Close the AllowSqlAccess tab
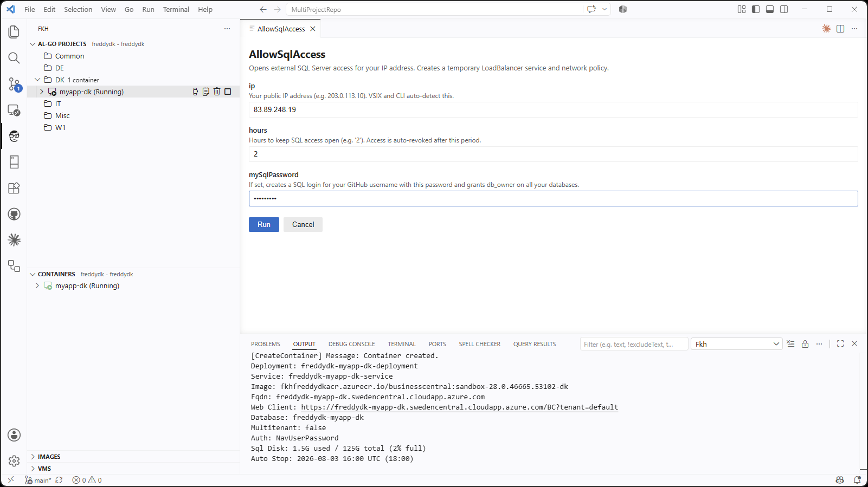868x487 pixels. (x=313, y=29)
